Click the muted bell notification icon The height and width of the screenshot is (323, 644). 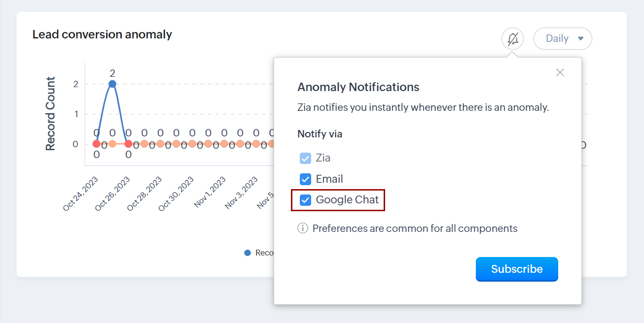pyautogui.click(x=512, y=38)
